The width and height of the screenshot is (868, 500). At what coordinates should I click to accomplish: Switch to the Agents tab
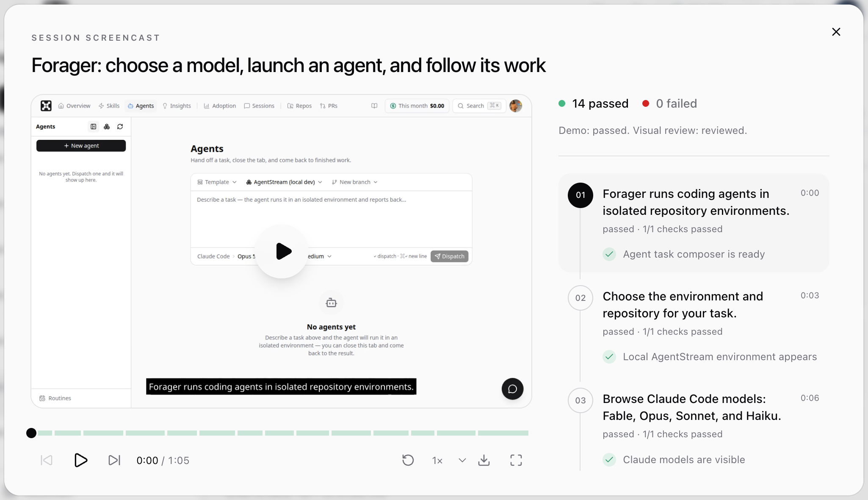[141, 106]
